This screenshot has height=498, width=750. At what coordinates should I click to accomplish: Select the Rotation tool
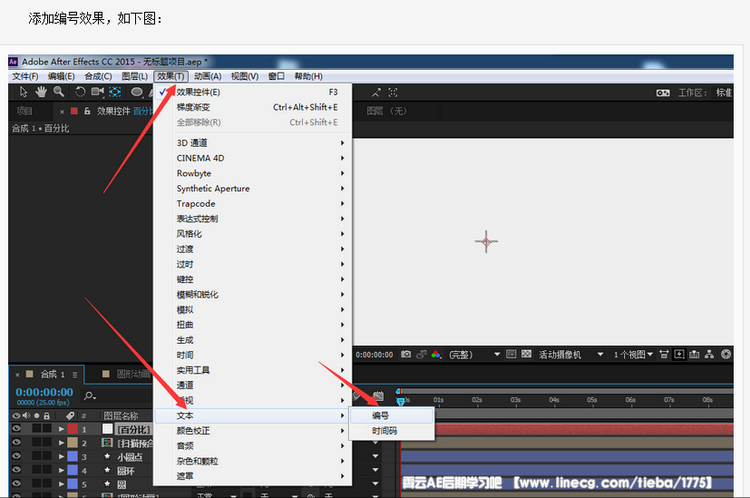point(80,92)
